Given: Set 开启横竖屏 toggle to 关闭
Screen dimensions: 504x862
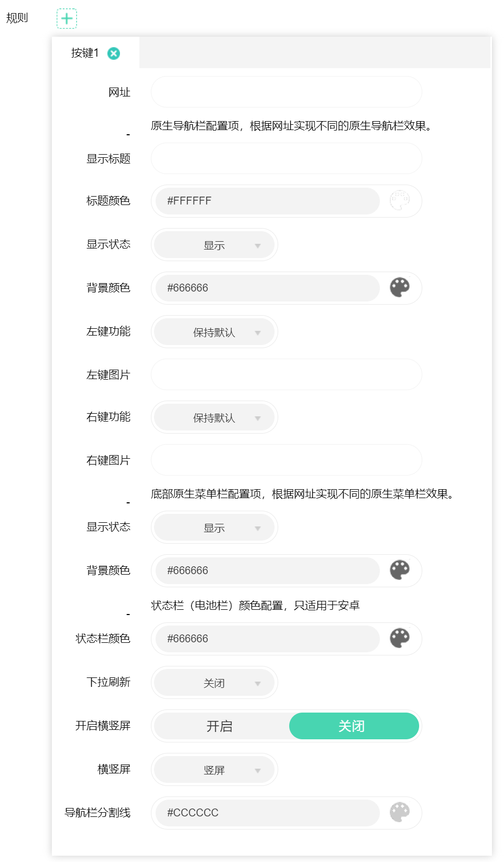Looking at the screenshot, I should coord(354,726).
